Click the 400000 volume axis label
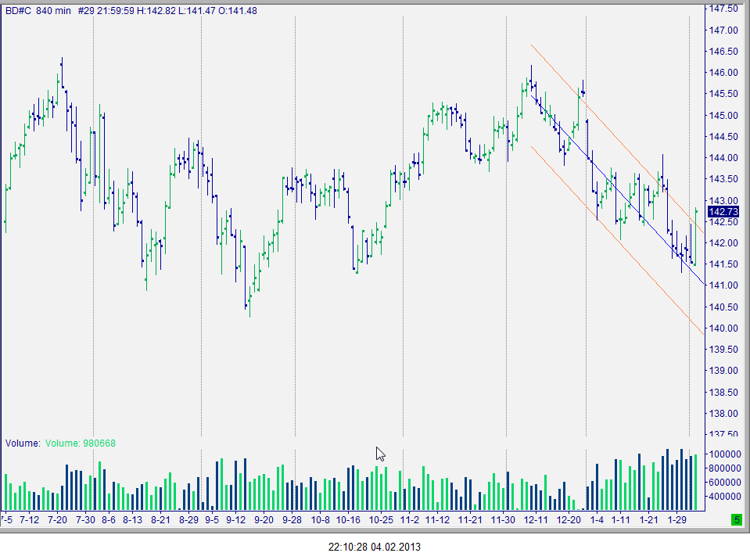The height and width of the screenshot is (560, 750). pyautogui.click(x=725, y=497)
